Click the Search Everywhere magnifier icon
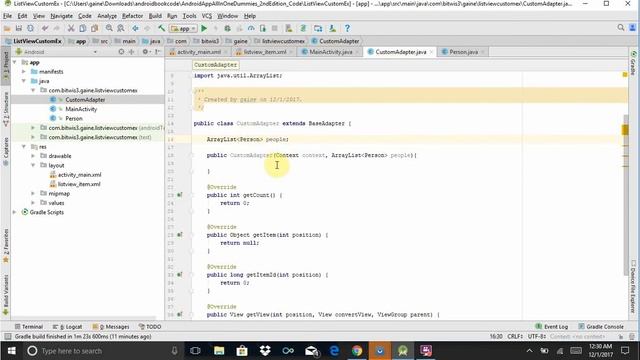This screenshot has height=360, width=640. [x=621, y=28]
